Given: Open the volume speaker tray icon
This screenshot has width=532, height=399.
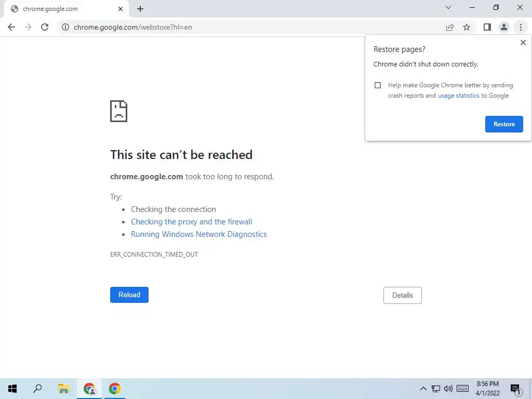Looking at the screenshot, I should click(448, 389).
